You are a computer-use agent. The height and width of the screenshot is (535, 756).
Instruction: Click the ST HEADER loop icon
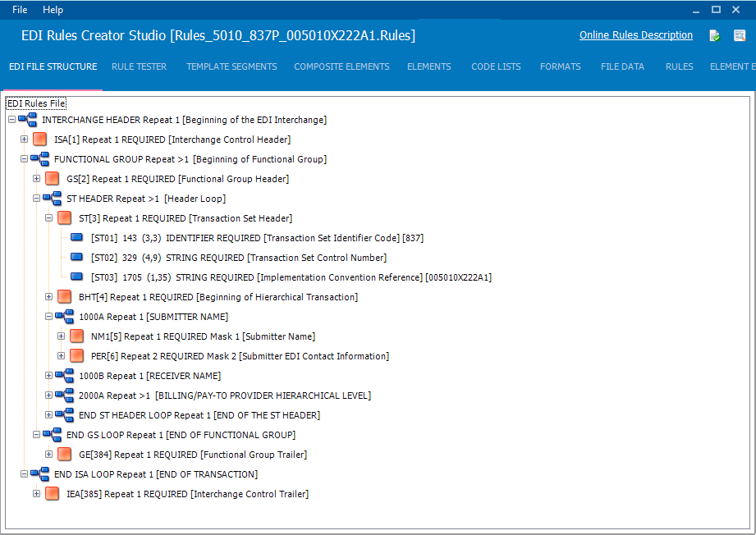pos(52,199)
